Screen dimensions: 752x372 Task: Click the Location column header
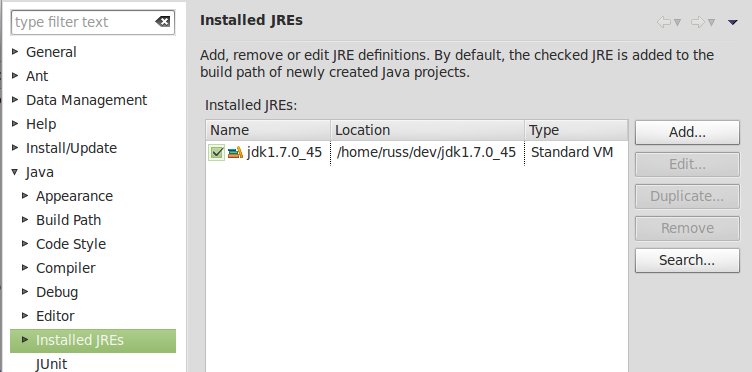point(428,130)
